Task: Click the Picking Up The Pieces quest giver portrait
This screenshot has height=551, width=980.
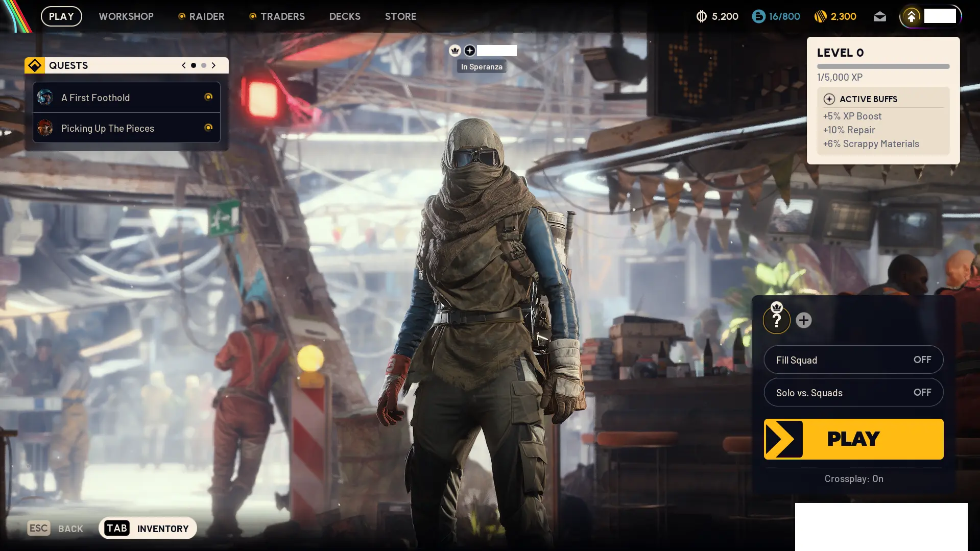Action: click(x=45, y=128)
